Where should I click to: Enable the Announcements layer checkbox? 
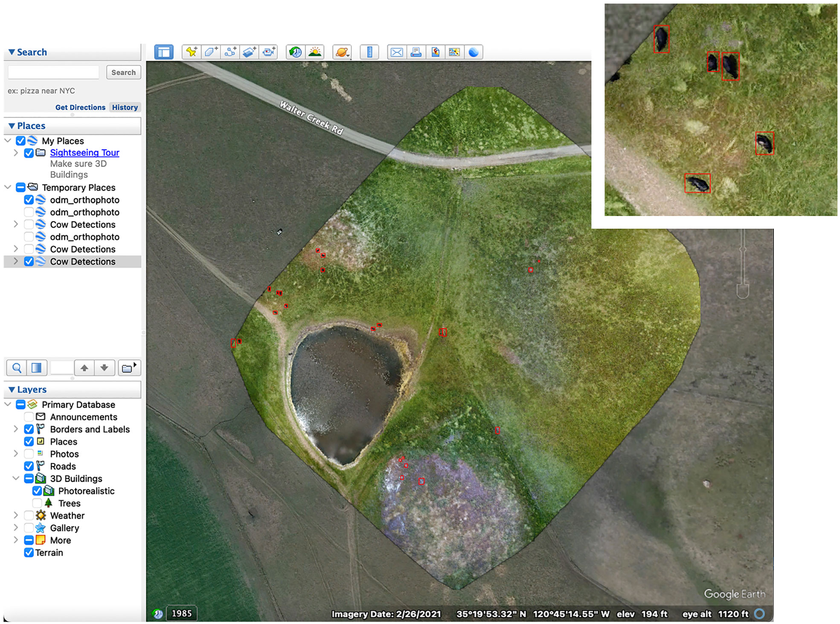(29, 417)
